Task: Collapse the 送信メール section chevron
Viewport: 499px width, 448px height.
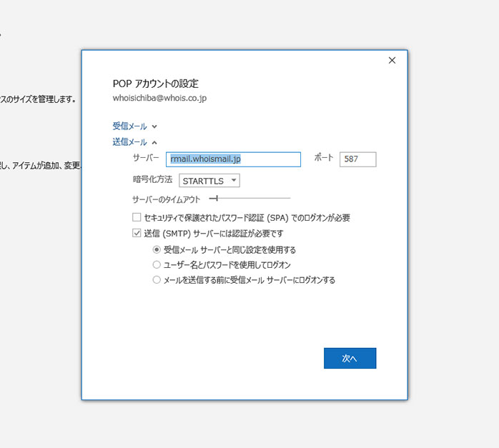Action: (x=154, y=142)
